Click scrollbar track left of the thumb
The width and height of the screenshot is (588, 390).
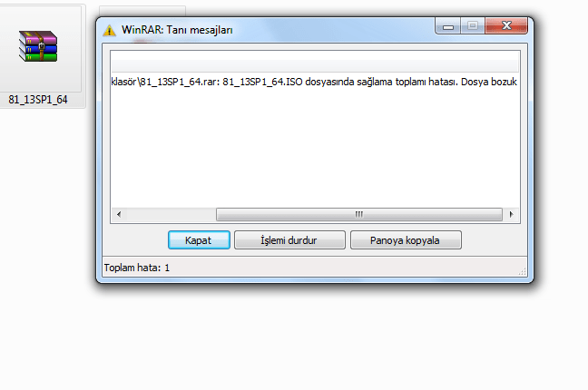click(x=171, y=214)
